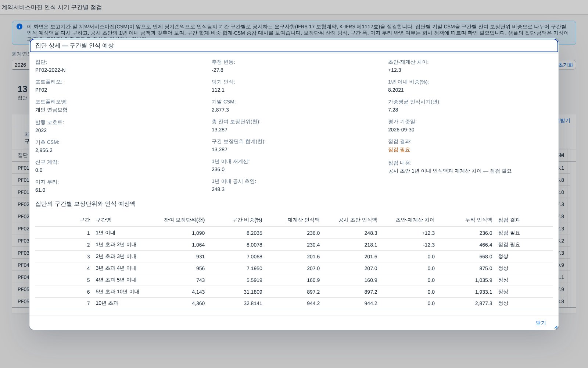Click the 구간명 column header
Screen dimensions: 588x368
103,220
